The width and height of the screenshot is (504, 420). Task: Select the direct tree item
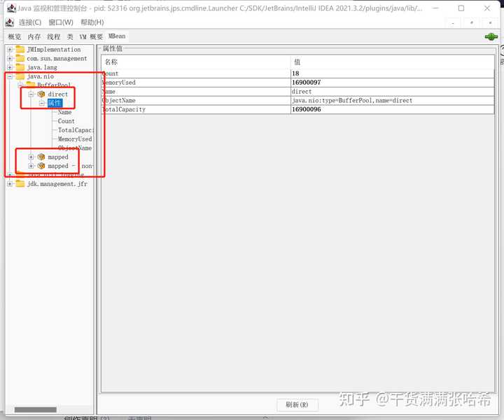(58, 94)
